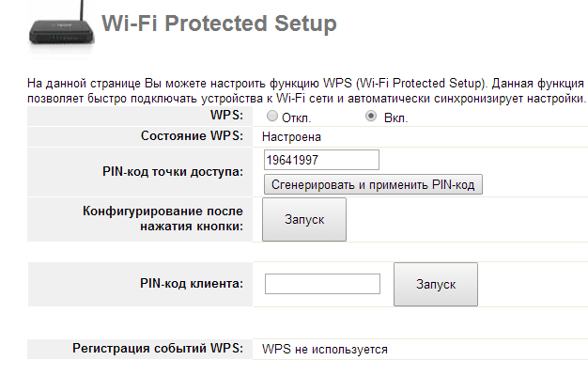Click the Состояние WPS status value Настроена
This screenshot has width=588, height=376.
click(291, 137)
